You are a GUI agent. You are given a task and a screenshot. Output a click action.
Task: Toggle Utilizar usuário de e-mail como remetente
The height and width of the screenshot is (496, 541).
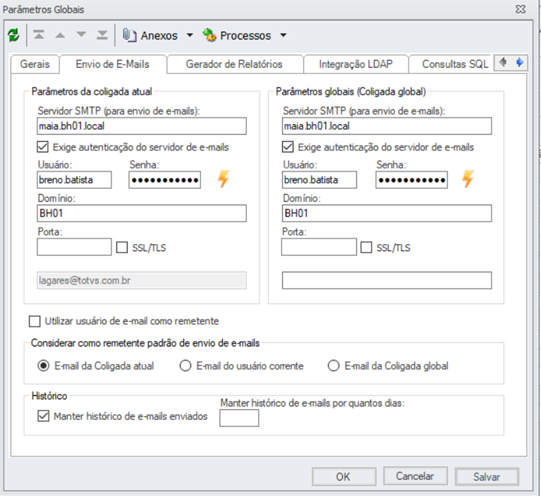(x=35, y=321)
